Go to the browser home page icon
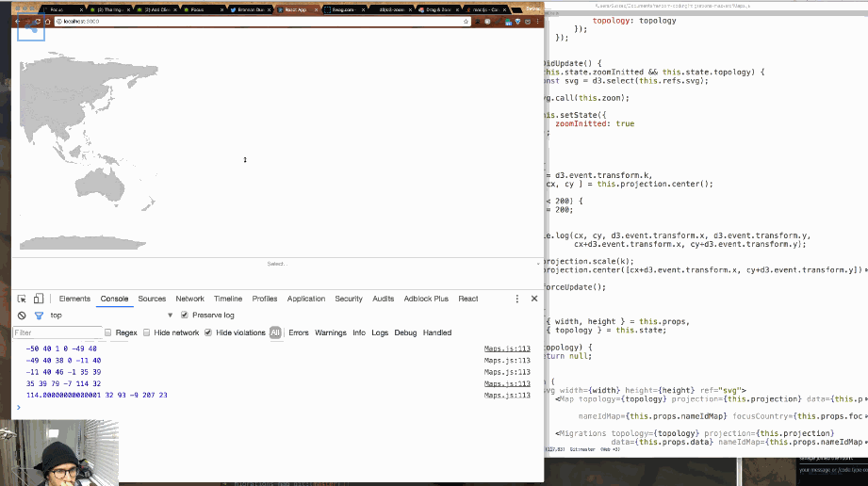The image size is (868, 486). (48, 21)
